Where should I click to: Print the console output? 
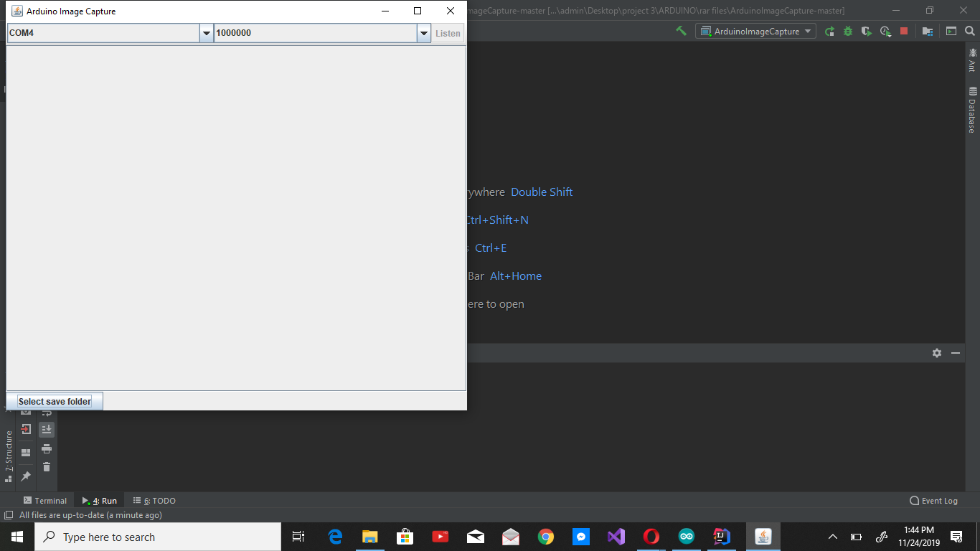point(46,450)
